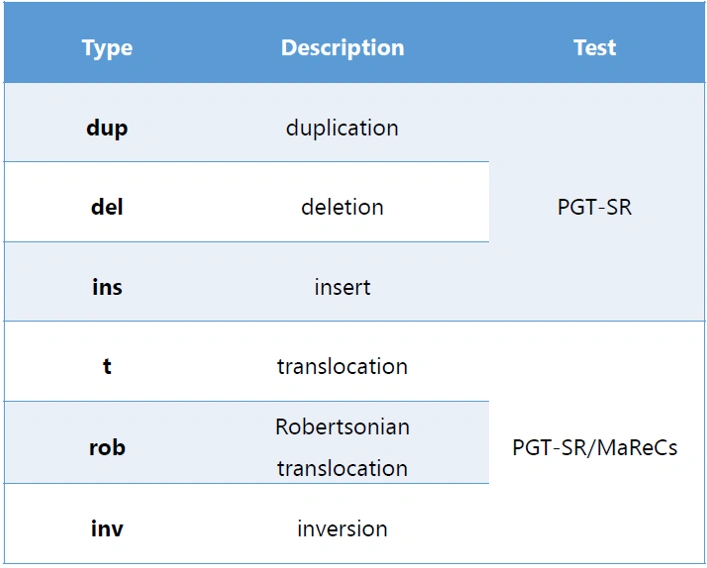Click the translocation description in row t
707x568 pixels.
point(342,366)
